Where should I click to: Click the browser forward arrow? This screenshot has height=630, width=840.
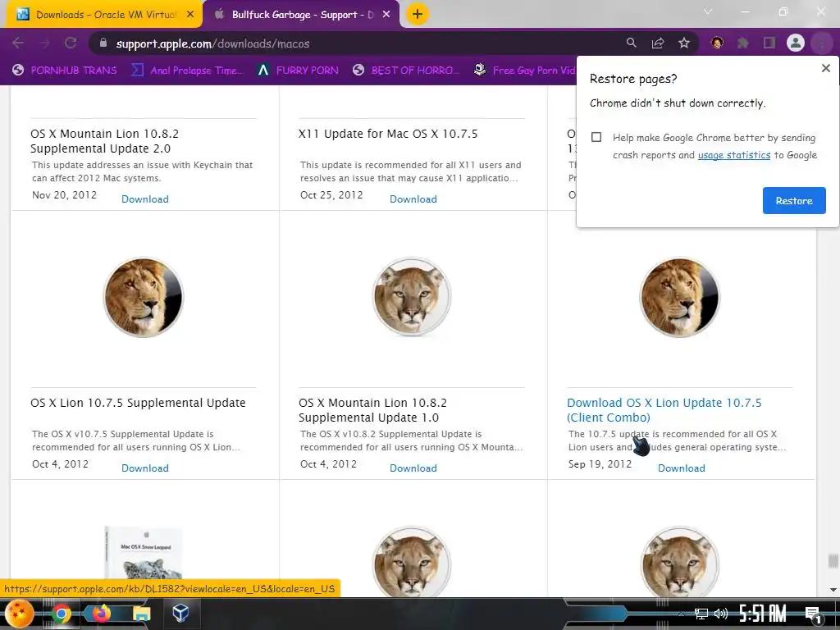click(x=44, y=43)
